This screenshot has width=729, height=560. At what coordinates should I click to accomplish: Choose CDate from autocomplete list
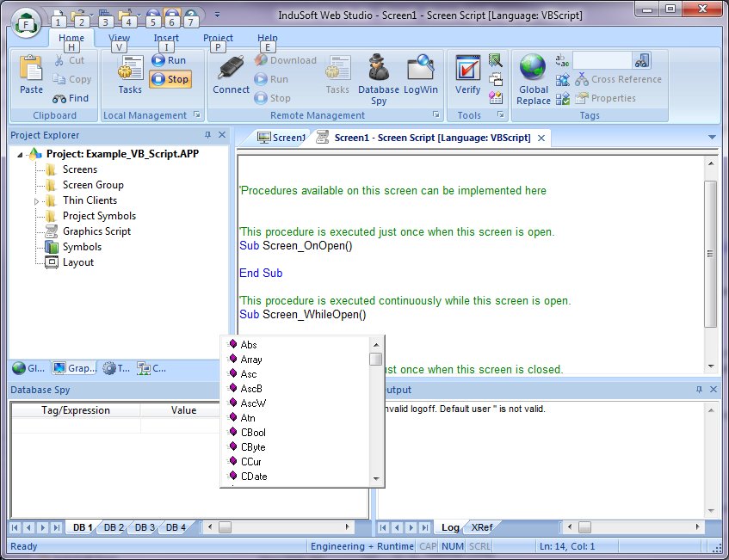coord(254,477)
